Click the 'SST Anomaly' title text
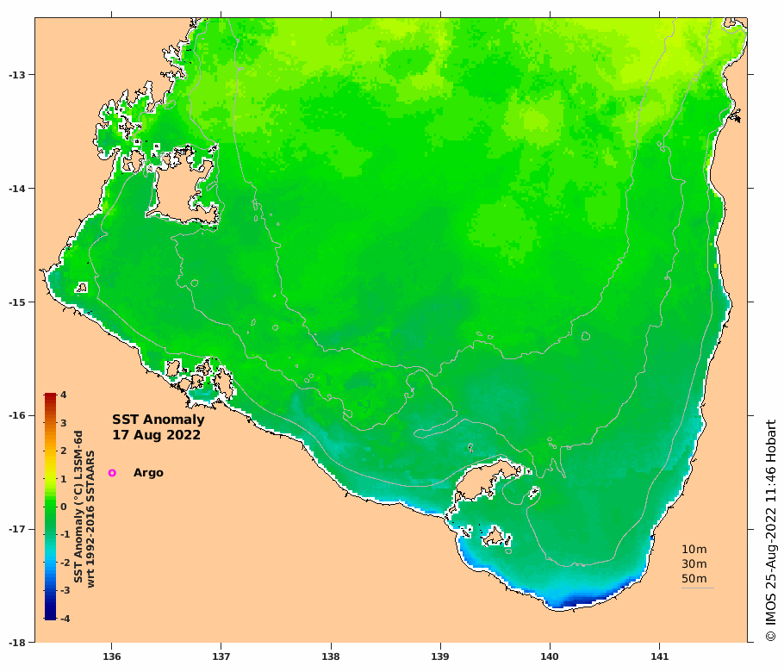 click(x=158, y=420)
